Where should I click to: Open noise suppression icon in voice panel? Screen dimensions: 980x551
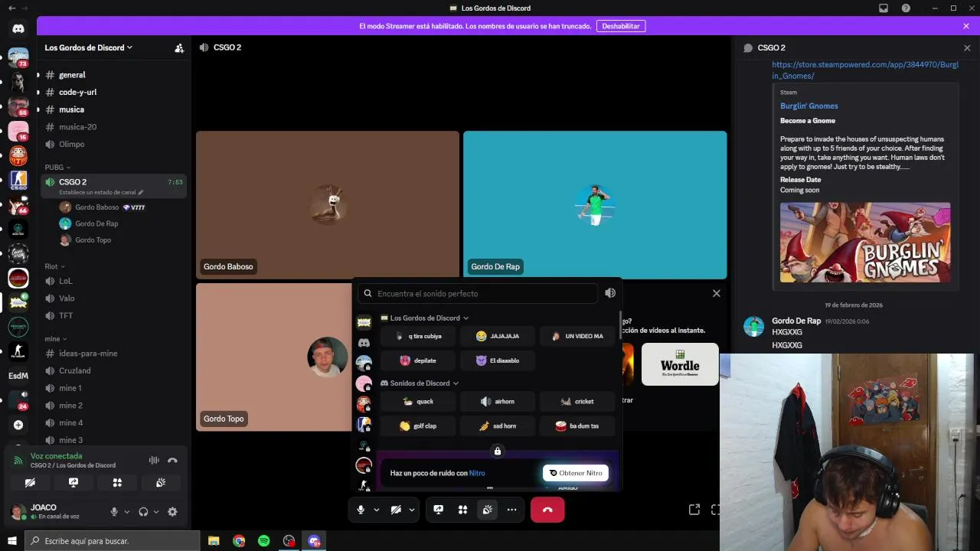point(154,460)
